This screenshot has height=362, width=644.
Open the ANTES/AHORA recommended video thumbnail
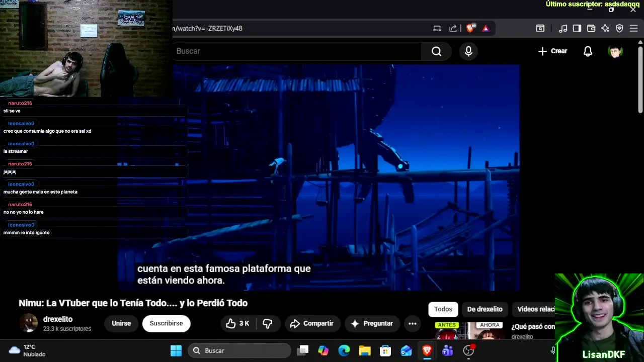click(470, 331)
